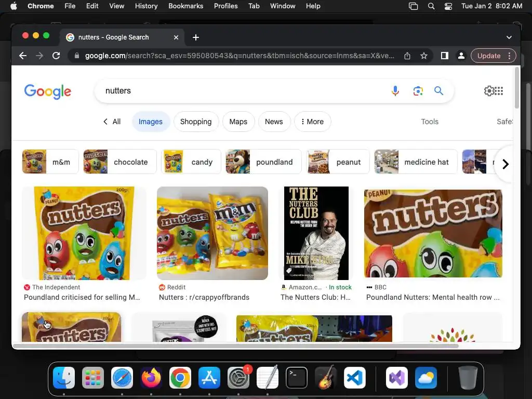Switch to the All results tab
Image resolution: width=532 pixels, height=399 pixels.
[x=112, y=122]
